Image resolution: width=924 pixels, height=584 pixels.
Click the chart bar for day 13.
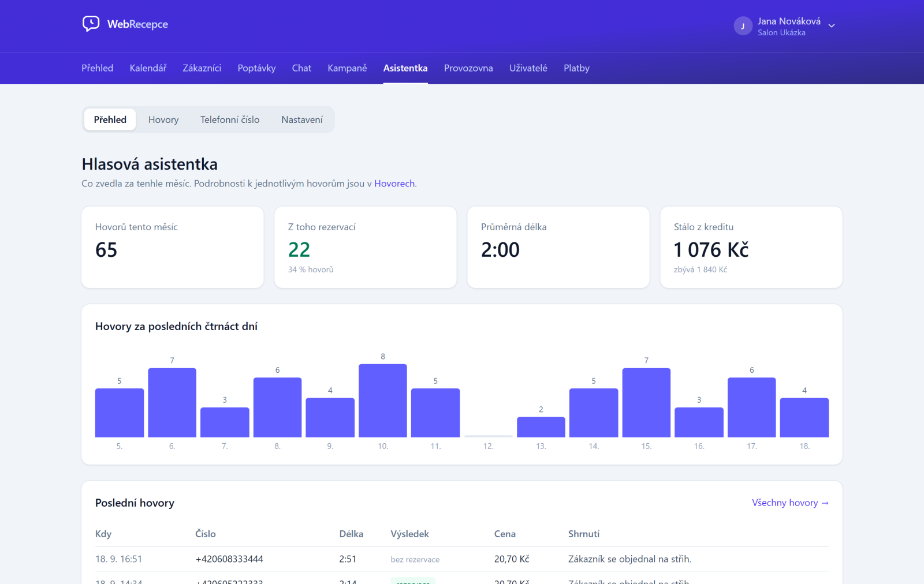(x=541, y=427)
